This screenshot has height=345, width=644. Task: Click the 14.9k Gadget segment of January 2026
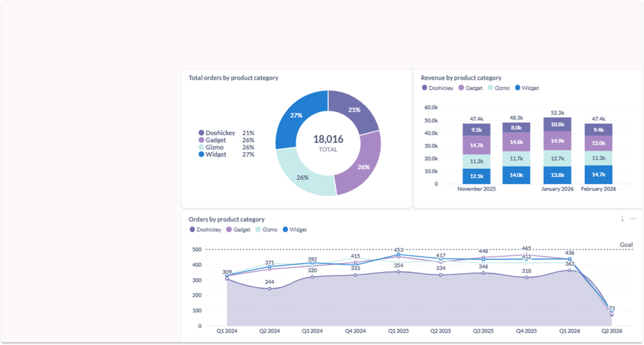[557, 141]
